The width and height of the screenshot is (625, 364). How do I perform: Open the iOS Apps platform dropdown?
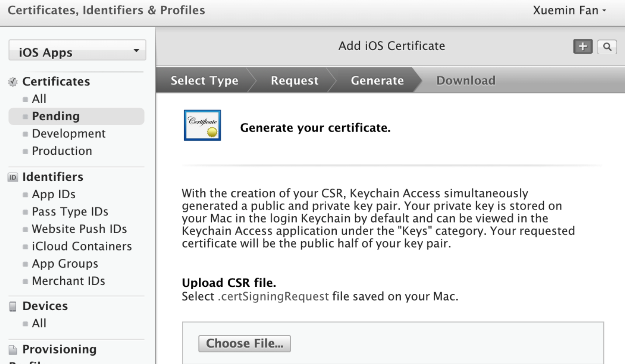(x=77, y=51)
